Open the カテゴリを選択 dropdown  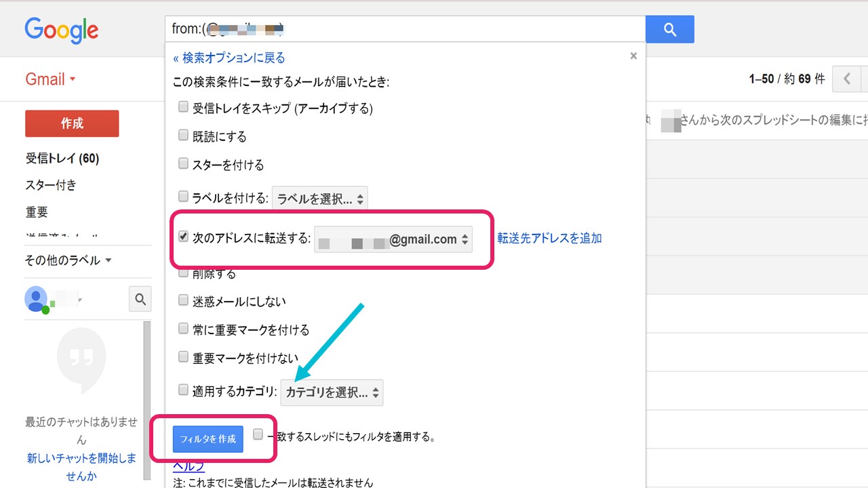(332, 392)
